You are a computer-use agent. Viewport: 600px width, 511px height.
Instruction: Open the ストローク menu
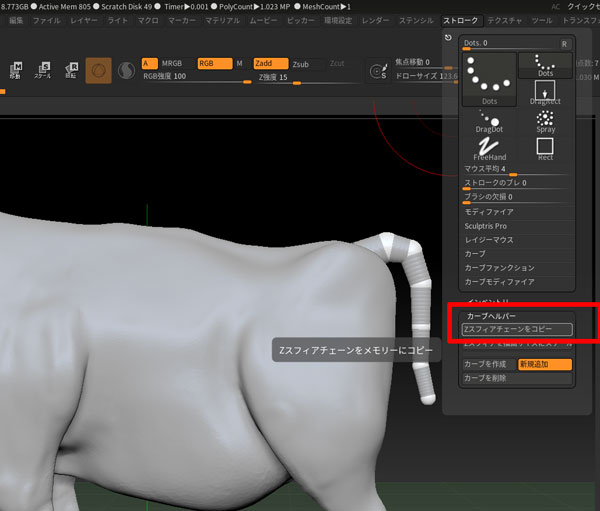pos(461,20)
